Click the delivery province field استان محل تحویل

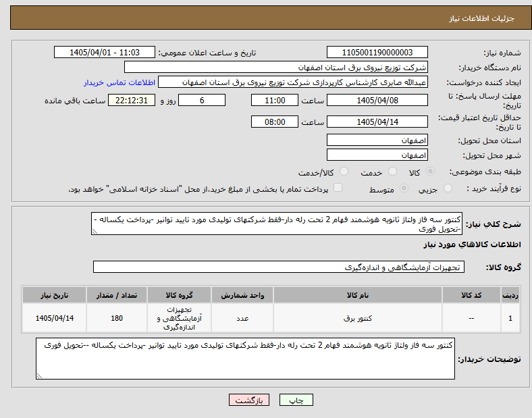[x=377, y=140]
